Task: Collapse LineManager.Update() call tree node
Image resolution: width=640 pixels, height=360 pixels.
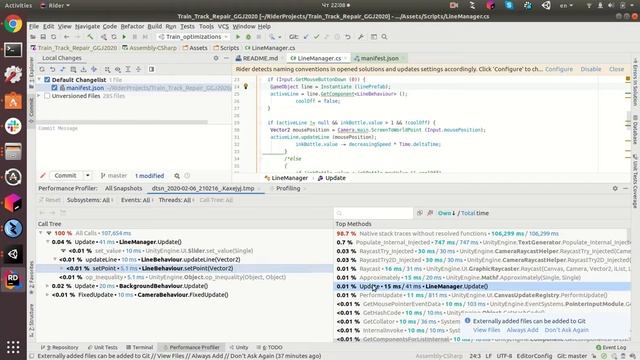Action: tap(47, 242)
